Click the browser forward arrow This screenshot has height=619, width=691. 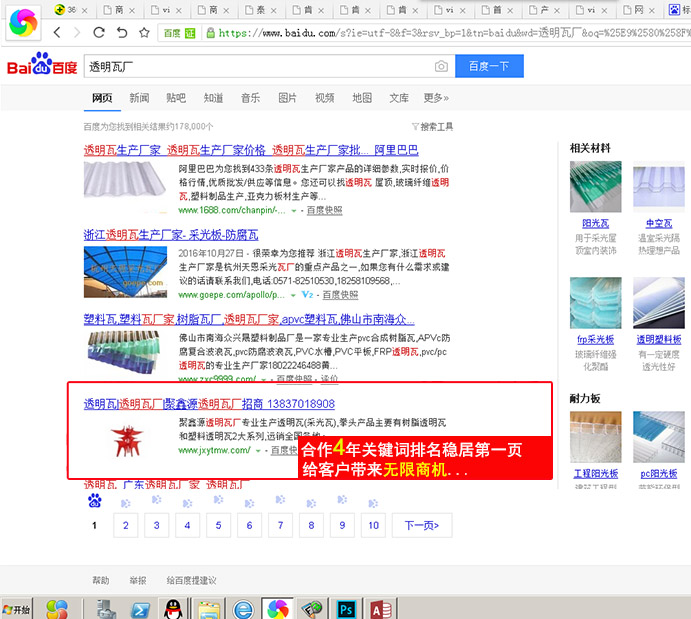77,32
